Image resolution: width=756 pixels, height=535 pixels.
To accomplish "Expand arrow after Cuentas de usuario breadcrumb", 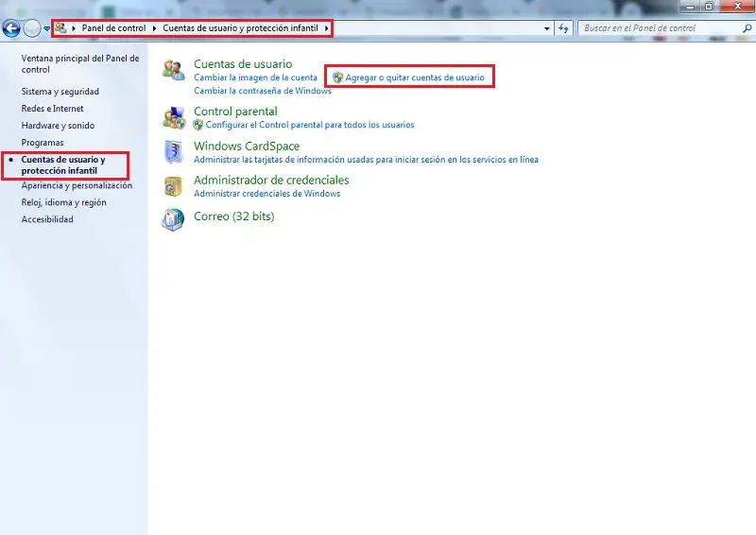I will pyautogui.click(x=326, y=28).
